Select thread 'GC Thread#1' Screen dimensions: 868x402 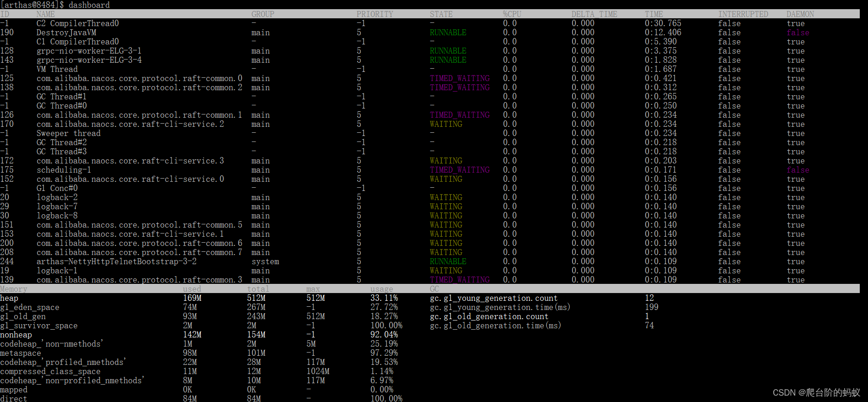[62, 97]
